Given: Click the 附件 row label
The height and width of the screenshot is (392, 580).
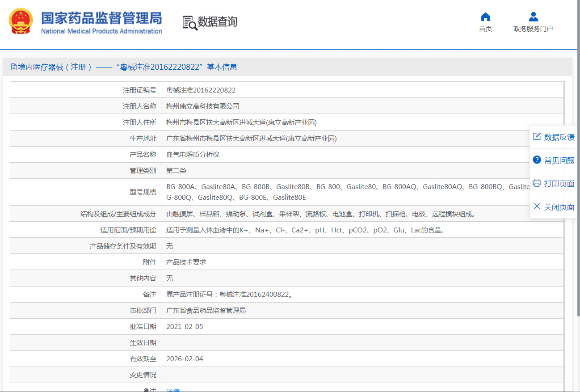Looking at the screenshot, I should (x=150, y=262).
